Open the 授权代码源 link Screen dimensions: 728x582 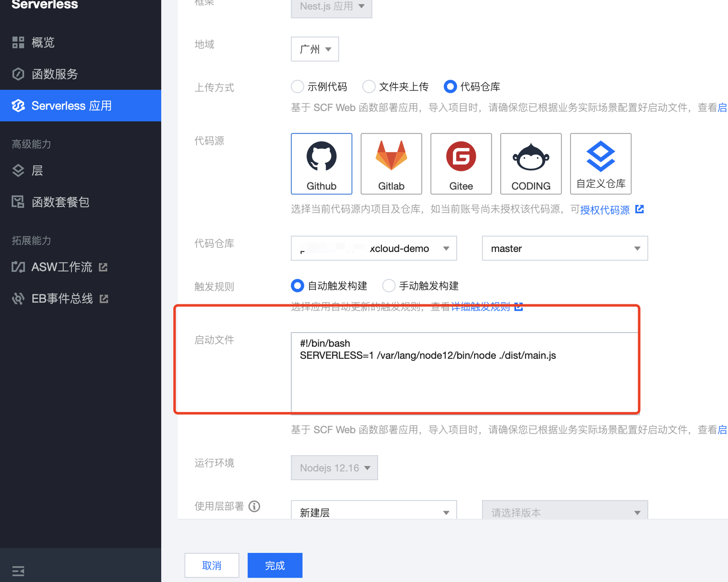pos(605,210)
